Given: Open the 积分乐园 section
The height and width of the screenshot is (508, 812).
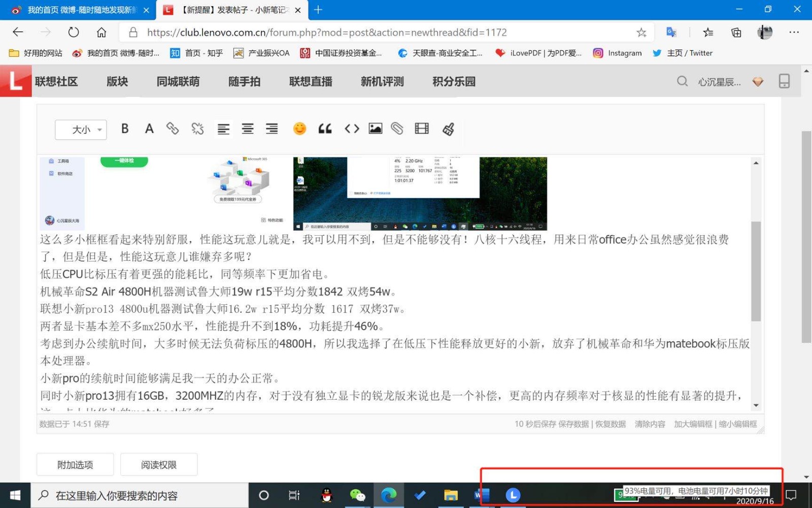Looking at the screenshot, I should point(454,81).
